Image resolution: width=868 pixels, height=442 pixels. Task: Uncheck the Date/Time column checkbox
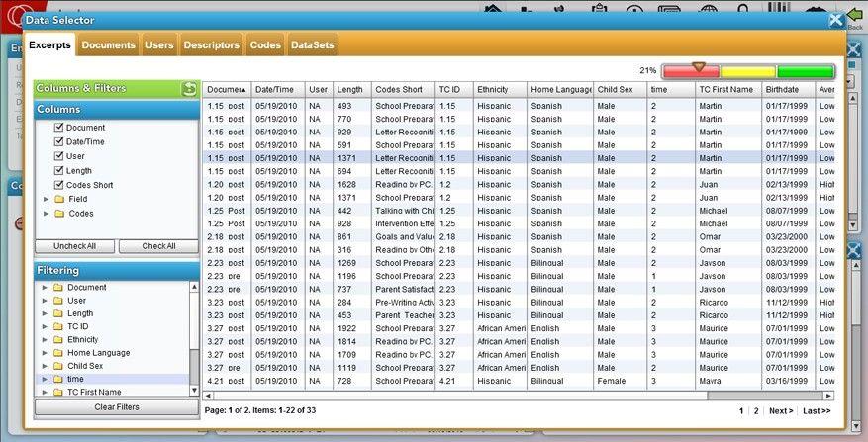[58, 141]
